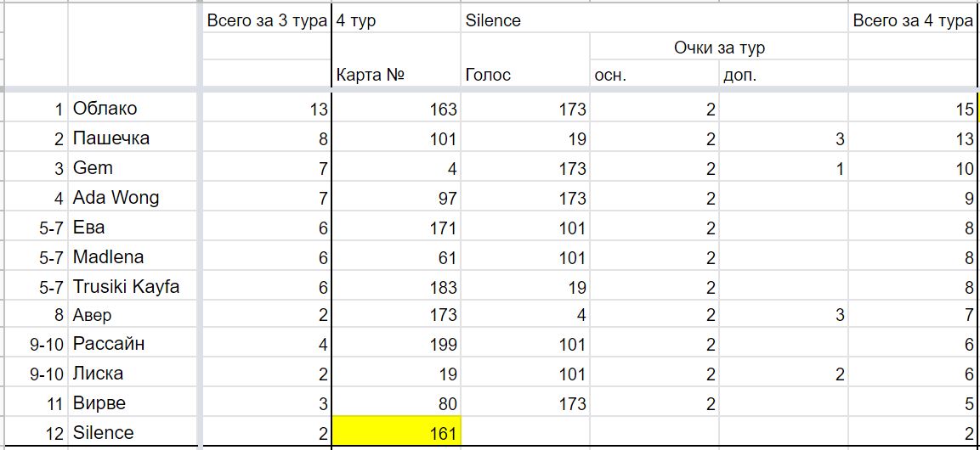Select the 'Всего за 4 тура' header cell
The image size is (980, 450).
tap(912, 20)
